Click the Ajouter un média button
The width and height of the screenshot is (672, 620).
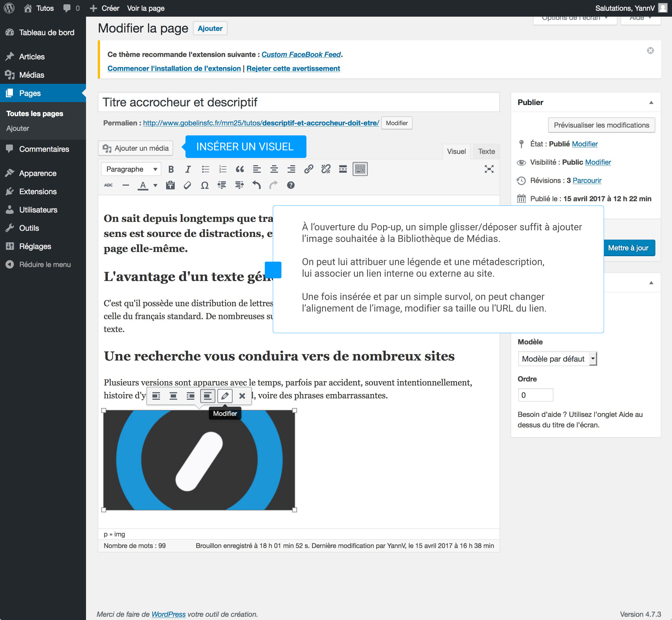(x=135, y=148)
